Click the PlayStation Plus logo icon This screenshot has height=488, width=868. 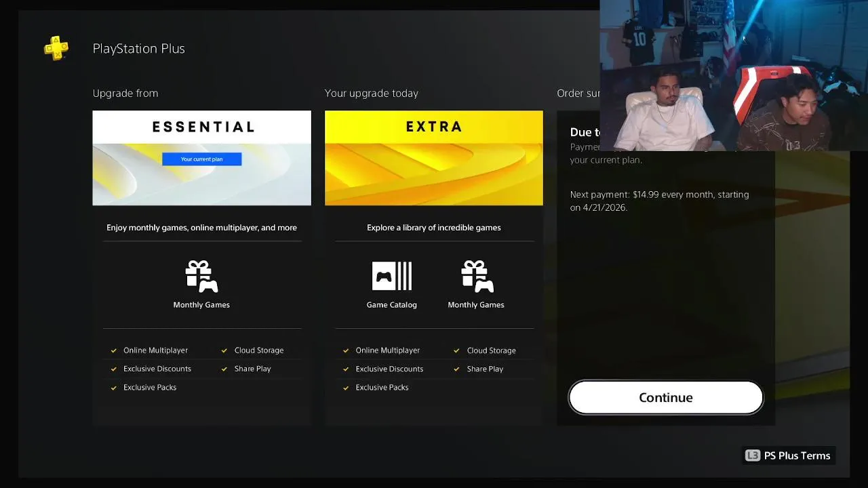coord(56,48)
